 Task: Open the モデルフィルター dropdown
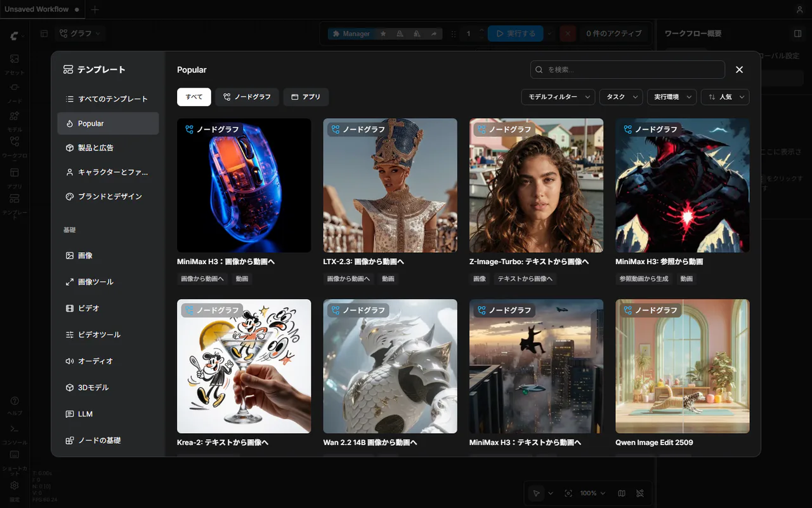click(558, 97)
